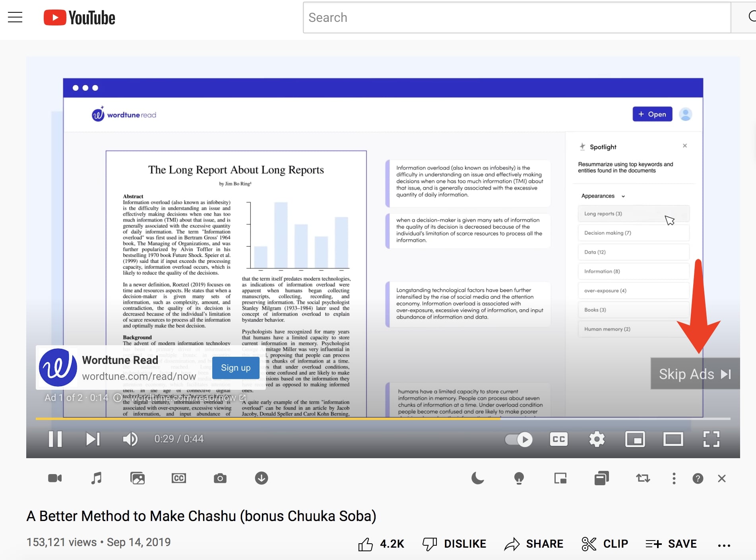Toggle dark mode with the moon icon
The height and width of the screenshot is (560, 756).
[x=477, y=478]
